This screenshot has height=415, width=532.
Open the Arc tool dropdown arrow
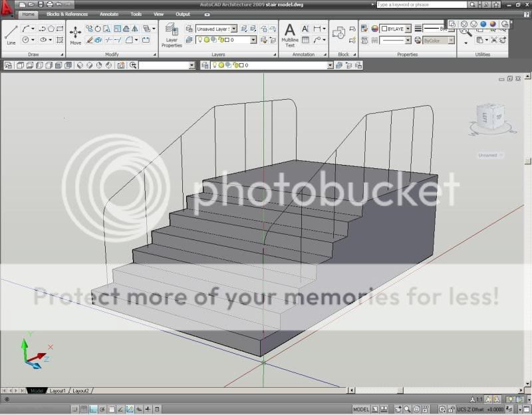(33, 29)
